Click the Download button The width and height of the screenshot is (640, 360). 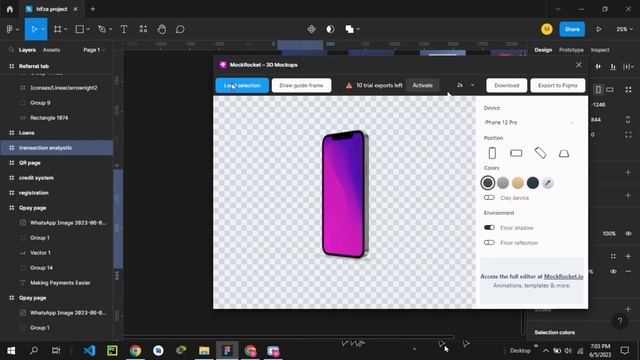pos(507,85)
